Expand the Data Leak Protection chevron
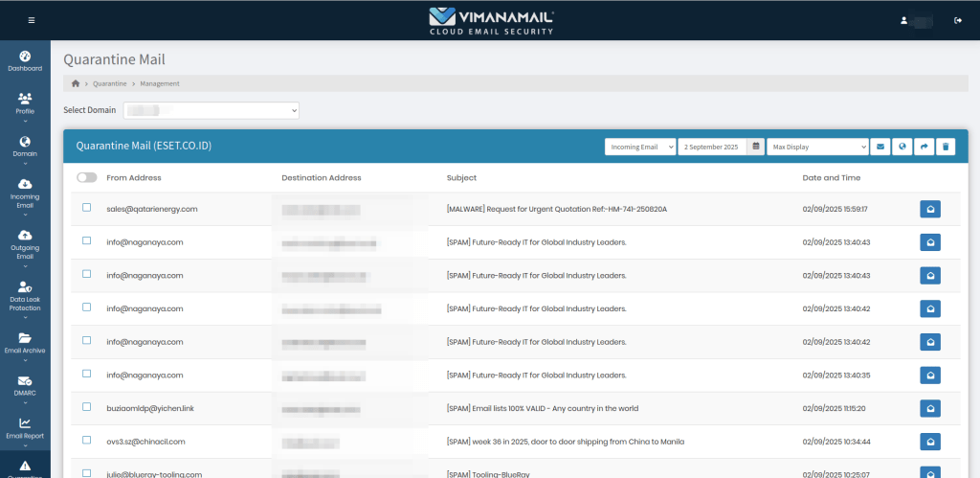The width and height of the screenshot is (980, 478). (x=25, y=317)
